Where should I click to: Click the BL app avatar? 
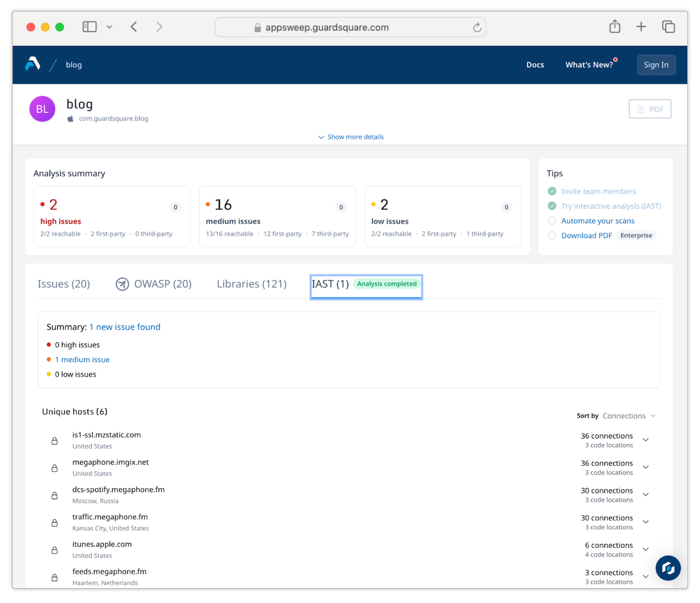pyautogui.click(x=42, y=109)
